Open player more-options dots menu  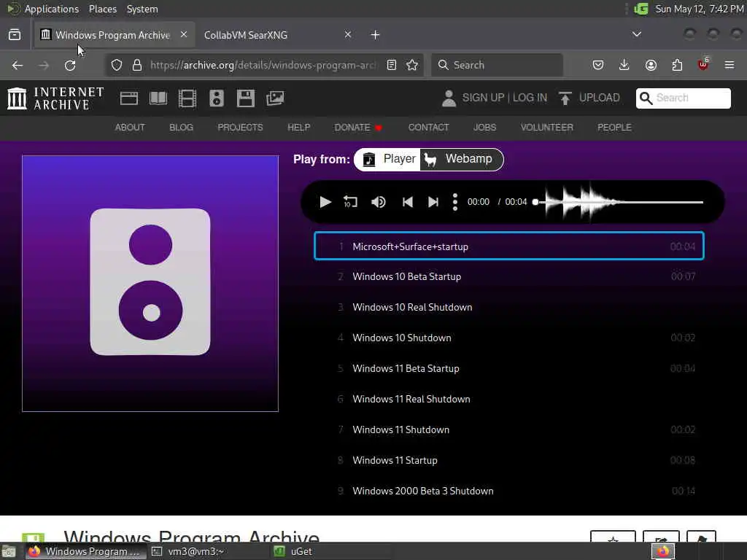pyautogui.click(x=455, y=202)
